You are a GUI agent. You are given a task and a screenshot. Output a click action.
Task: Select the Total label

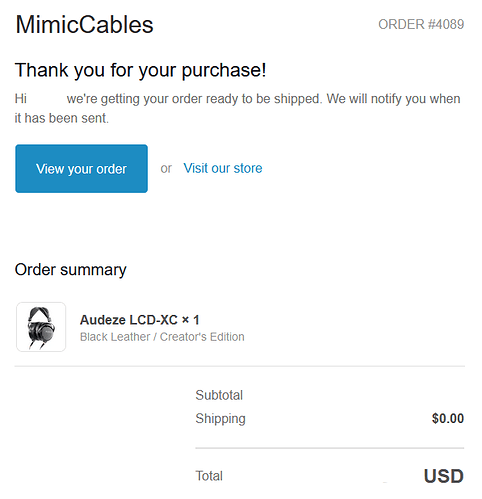[x=209, y=476]
